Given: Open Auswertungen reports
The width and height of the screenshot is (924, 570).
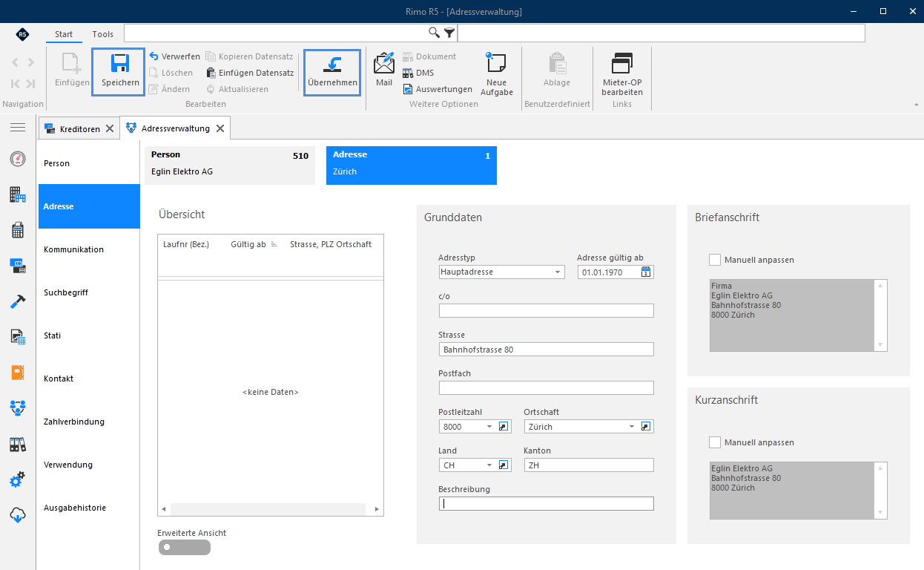Looking at the screenshot, I should coord(438,89).
